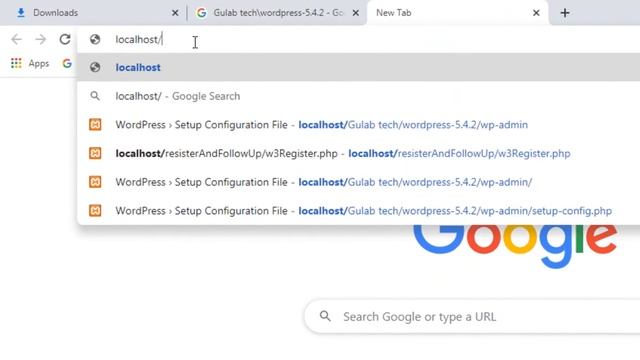Open suggestion ending with setup-config.php
The height and width of the screenshot is (360, 640).
(358, 211)
